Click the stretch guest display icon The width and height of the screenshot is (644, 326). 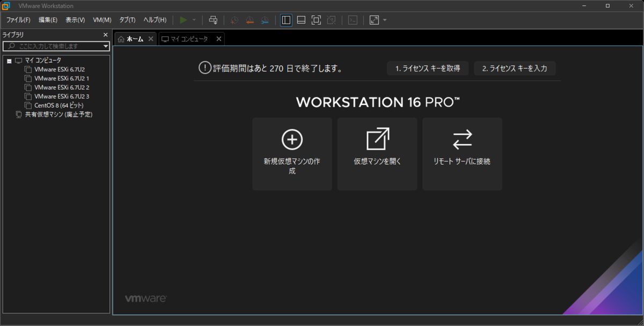coord(374,20)
